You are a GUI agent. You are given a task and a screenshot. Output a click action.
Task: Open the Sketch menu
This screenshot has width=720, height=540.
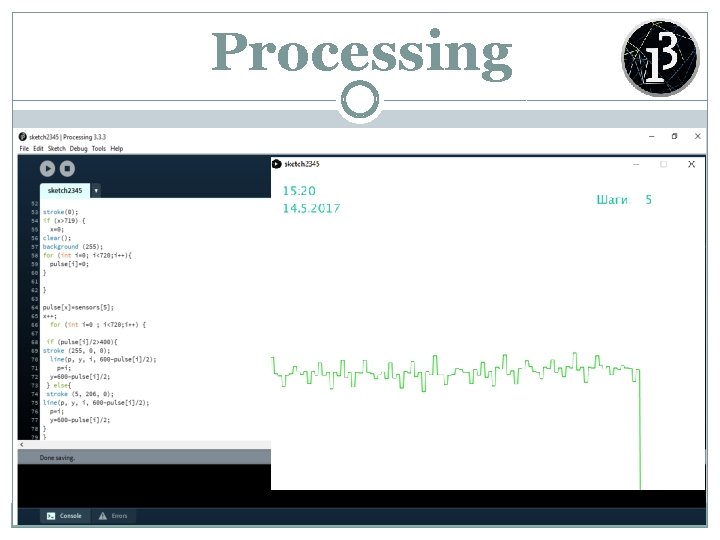[x=57, y=148]
